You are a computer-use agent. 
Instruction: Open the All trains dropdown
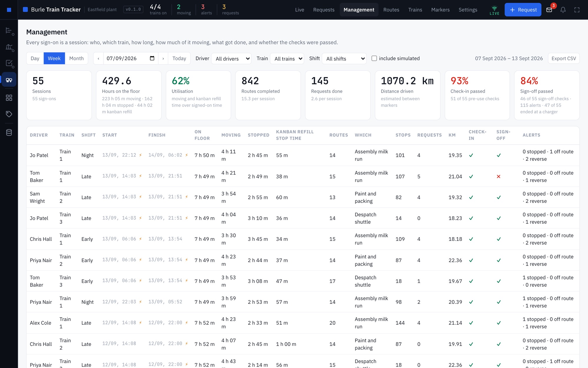point(287,59)
